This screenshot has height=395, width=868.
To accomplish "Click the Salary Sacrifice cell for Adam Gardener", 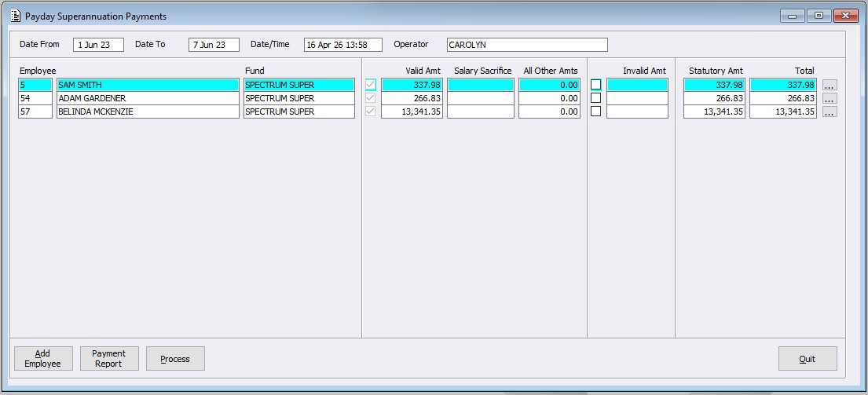I will point(480,98).
